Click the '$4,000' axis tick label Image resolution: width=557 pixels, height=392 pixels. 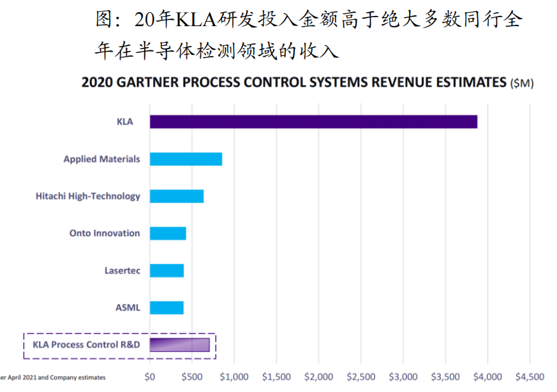click(x=487, y=377)
